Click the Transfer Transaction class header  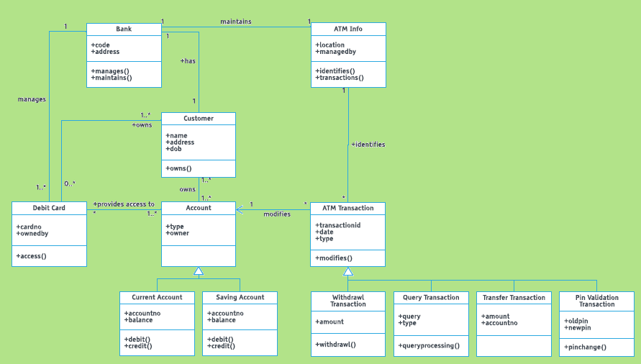[514, 297]
